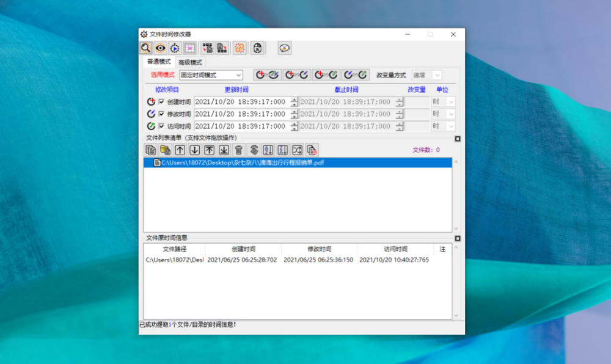
Task: Click sync create-to-access-and-modify time button
Action: (268, 75)
